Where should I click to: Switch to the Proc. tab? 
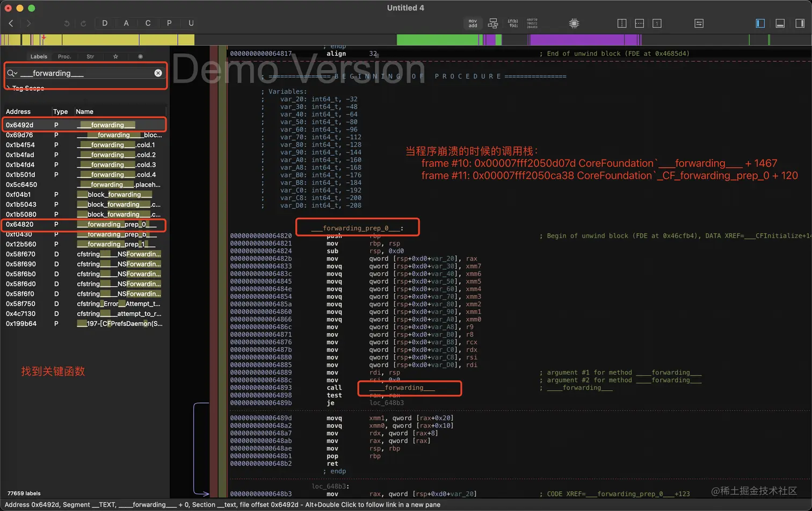64,56
